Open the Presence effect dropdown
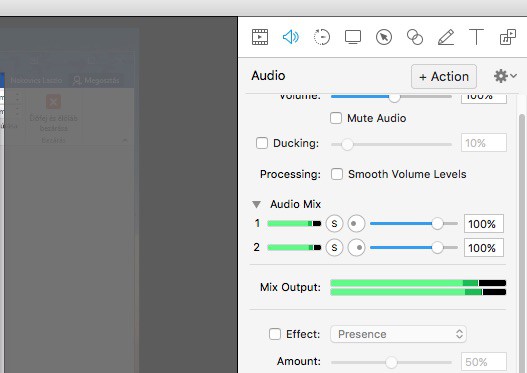This screenshot has width=527, height=373. click(398, 334)
